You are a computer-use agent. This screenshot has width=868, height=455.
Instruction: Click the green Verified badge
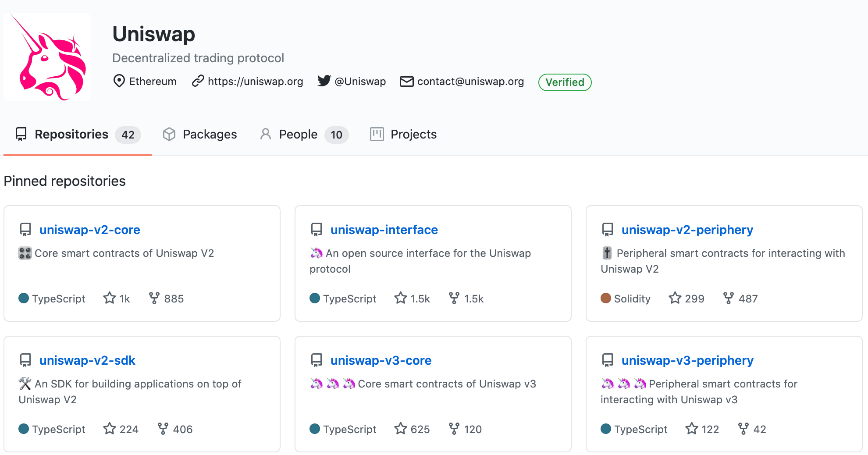click(565, 82)
